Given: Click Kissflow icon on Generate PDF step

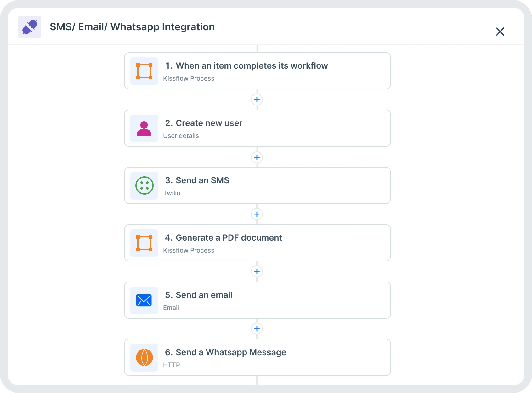Looking at the screenshot, I should (x=144, y=243).
